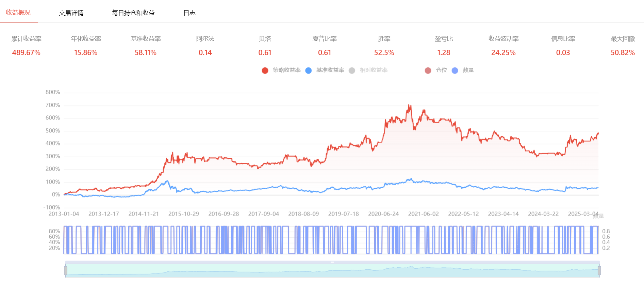Toggle the 仓位 legend marker
Screen dimensions: 644x283
pyautogui.click(x=428, y=70)
